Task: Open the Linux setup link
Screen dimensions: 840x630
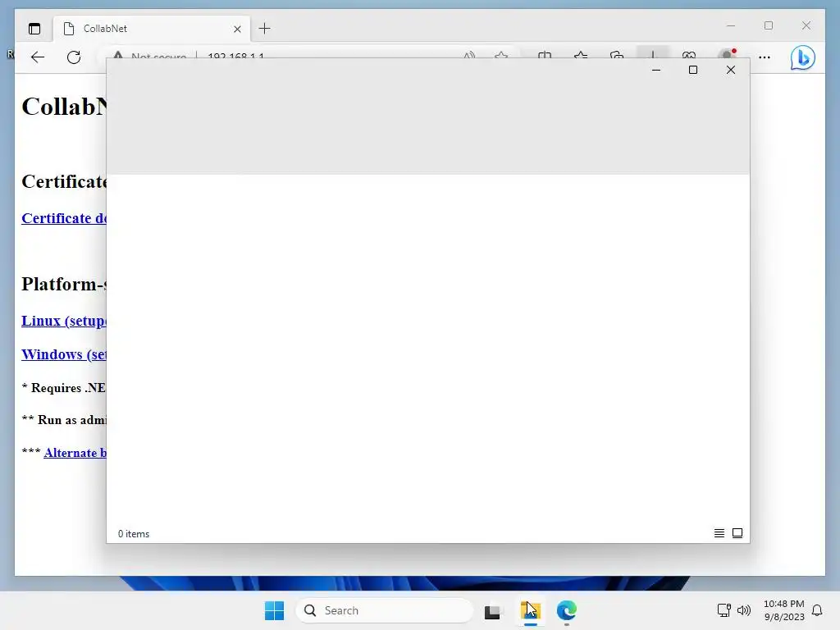Action: pos(64,321)
